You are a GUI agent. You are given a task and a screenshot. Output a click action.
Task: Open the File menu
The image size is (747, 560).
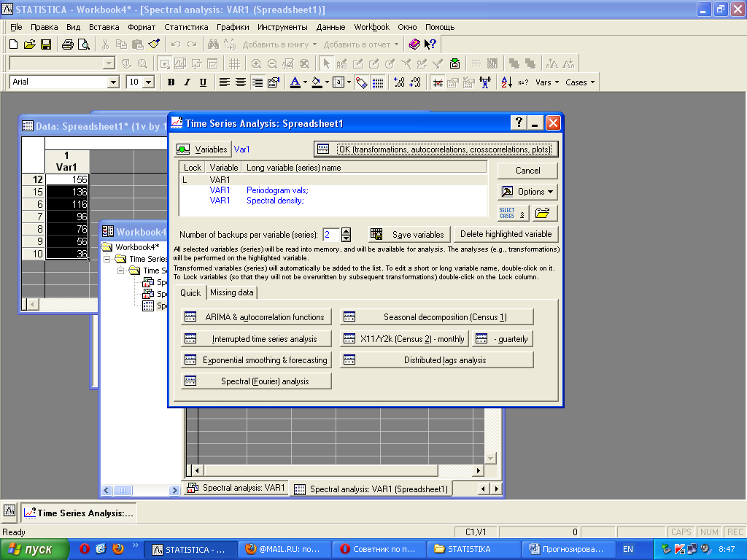pos(16,27)
